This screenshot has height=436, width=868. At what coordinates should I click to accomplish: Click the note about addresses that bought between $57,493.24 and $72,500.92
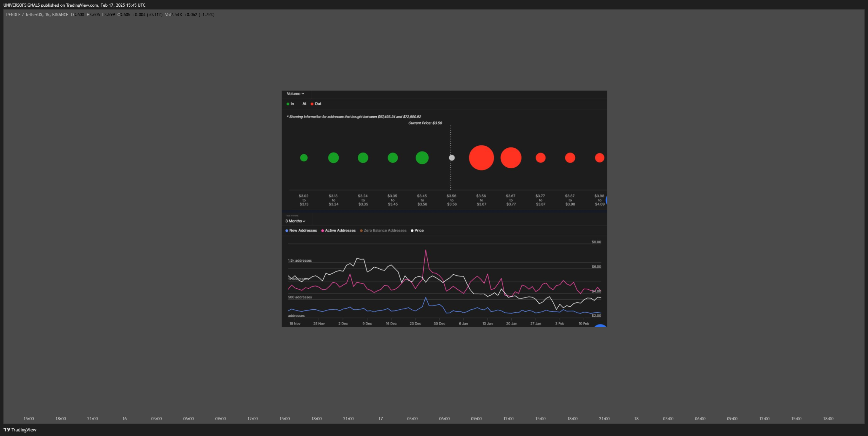354,117
